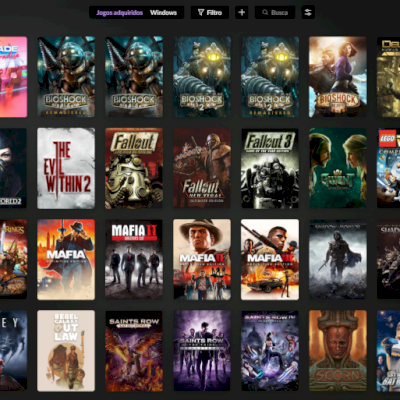Open the BioShock Infinite cover
This screenshot has height=400, width=400.
coord(338,77)
